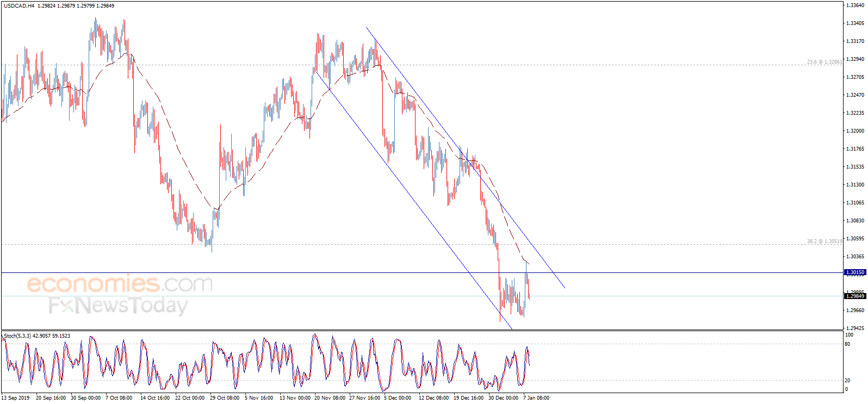The image size is (868, 404).
Task: Click the 1.29660 price axis label
Action: coord(855,310)
